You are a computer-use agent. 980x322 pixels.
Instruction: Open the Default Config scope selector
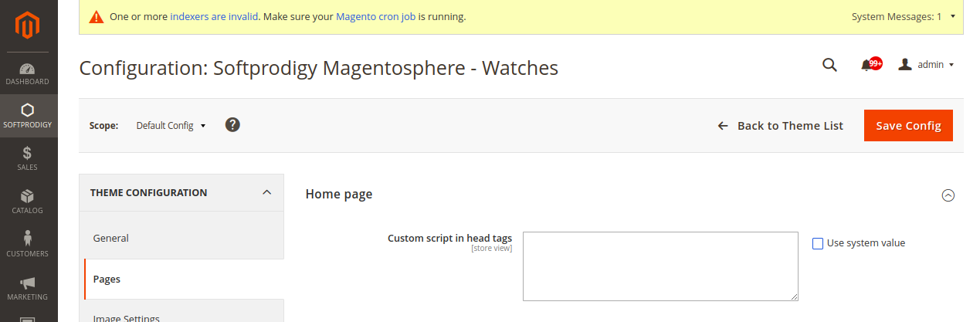tap(171, 125)
